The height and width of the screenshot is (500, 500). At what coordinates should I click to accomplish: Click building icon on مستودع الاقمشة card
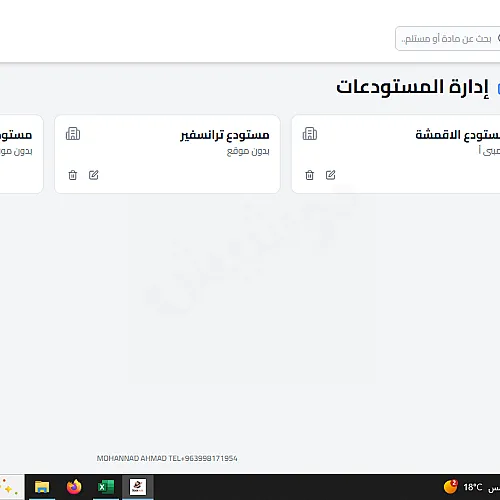pyautogui.click(x=310, y=134)
